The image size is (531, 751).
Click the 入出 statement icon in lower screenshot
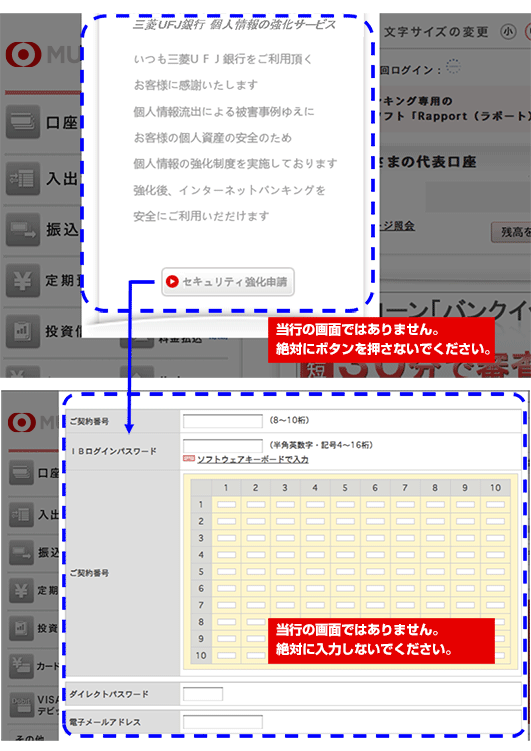[21, 514]
